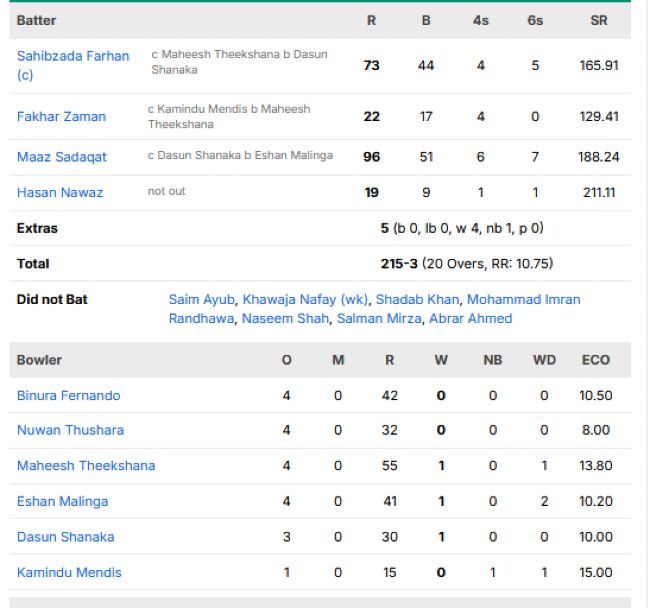The width and height of the screenshot is (650, 608).
Task: Click strike rate value 129.41
Action: (x=599, y=116)
